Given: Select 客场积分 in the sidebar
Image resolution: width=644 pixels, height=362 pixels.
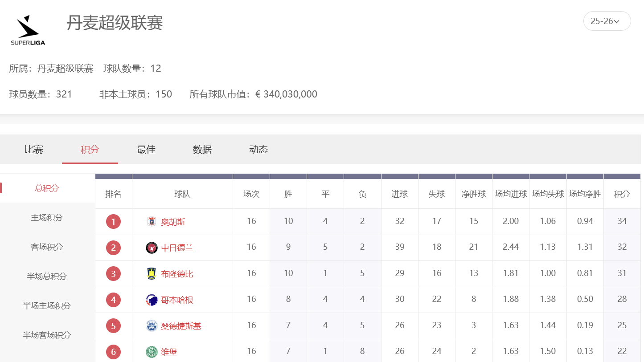Looking at the screenshot, I should 46,247.
